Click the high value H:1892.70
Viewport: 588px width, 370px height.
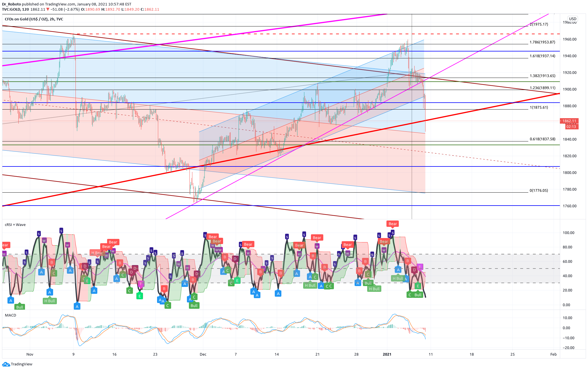[x=111, y=9]
